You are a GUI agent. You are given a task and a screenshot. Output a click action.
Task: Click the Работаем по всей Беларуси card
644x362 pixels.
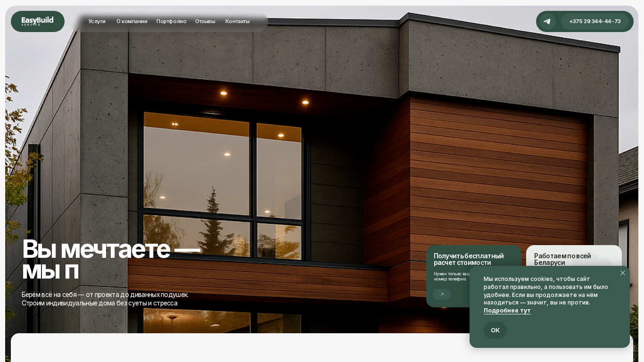coord(574,256)
